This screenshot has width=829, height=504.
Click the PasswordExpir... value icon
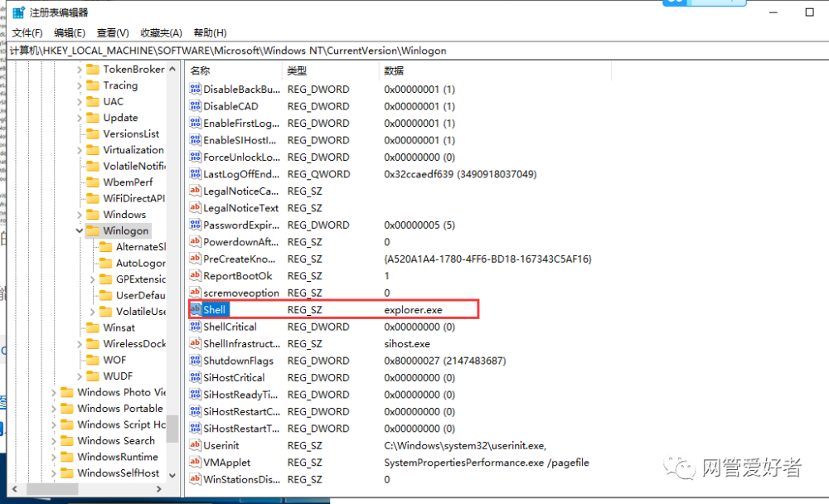[195, 225]
